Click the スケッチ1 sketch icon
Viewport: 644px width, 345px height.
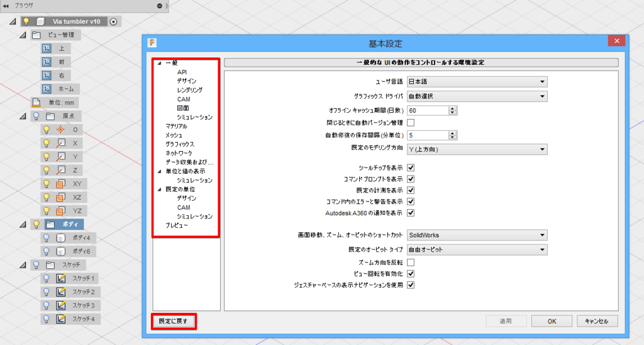click(61, 278)
